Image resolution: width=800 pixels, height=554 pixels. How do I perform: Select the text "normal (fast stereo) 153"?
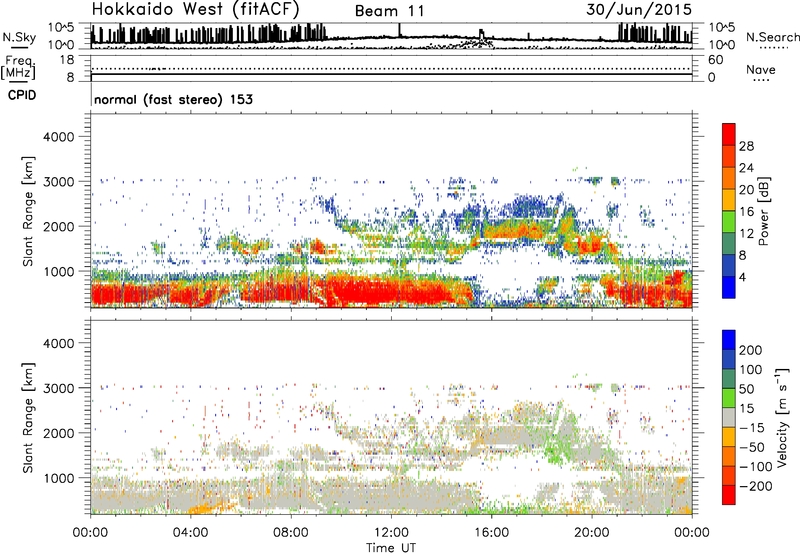pyautogui.click(x=173, y=99)
